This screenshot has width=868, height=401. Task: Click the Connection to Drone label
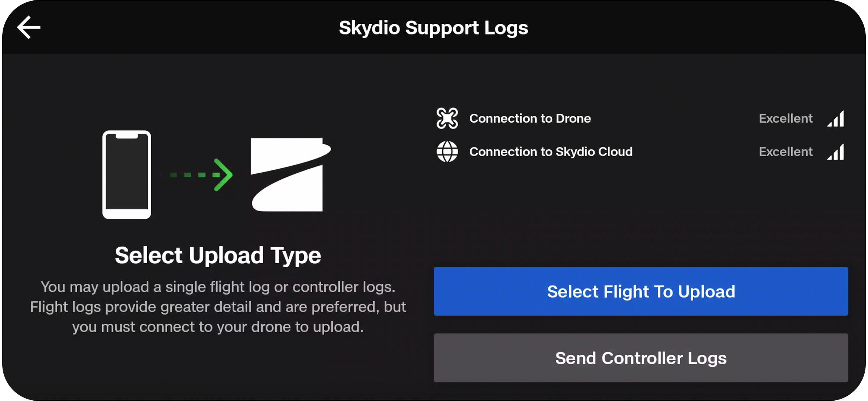pos(530,118)
